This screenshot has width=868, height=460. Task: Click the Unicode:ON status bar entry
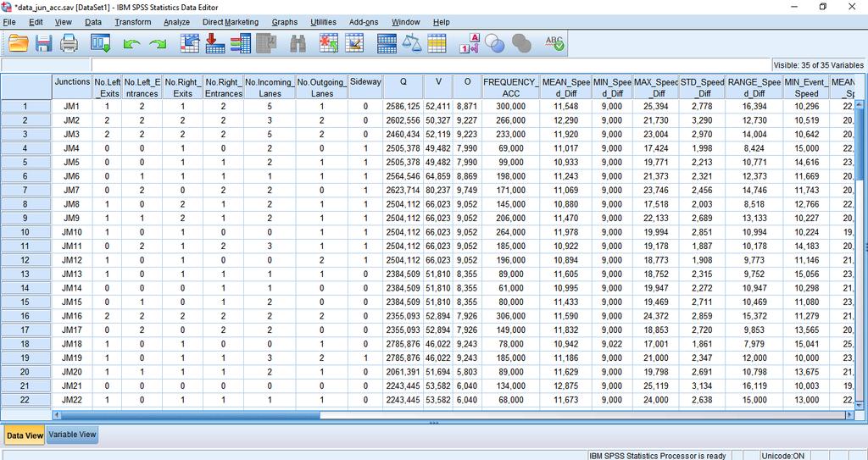click(782, 456)
